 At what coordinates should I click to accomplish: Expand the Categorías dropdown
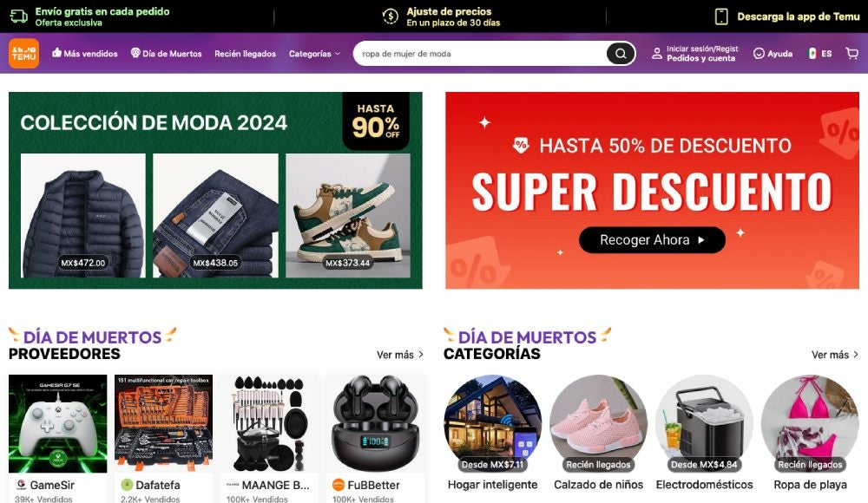pos(314,54)
